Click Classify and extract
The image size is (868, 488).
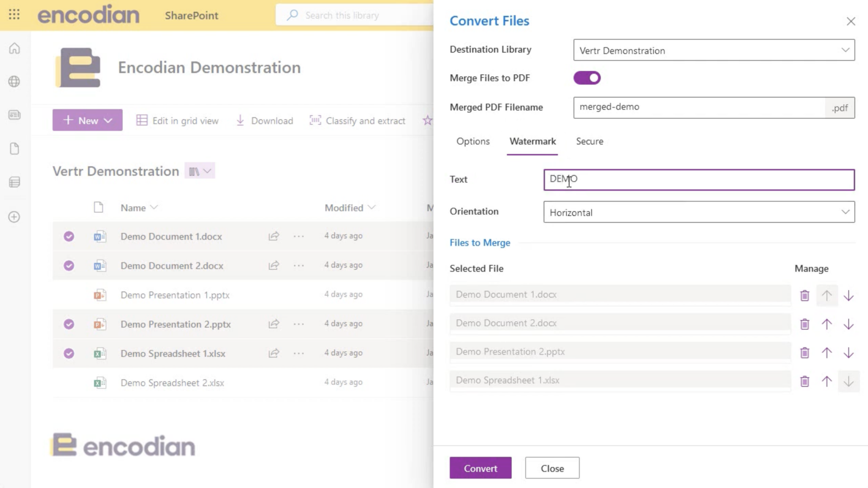point(357,120)
